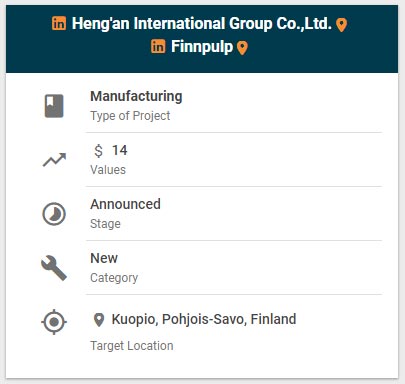Image resolution: width=405 pixels, height=384 pixels.
Task: Open LinkedIn icon beside Heng'an International Group
Action: click(x=59, y=23)
